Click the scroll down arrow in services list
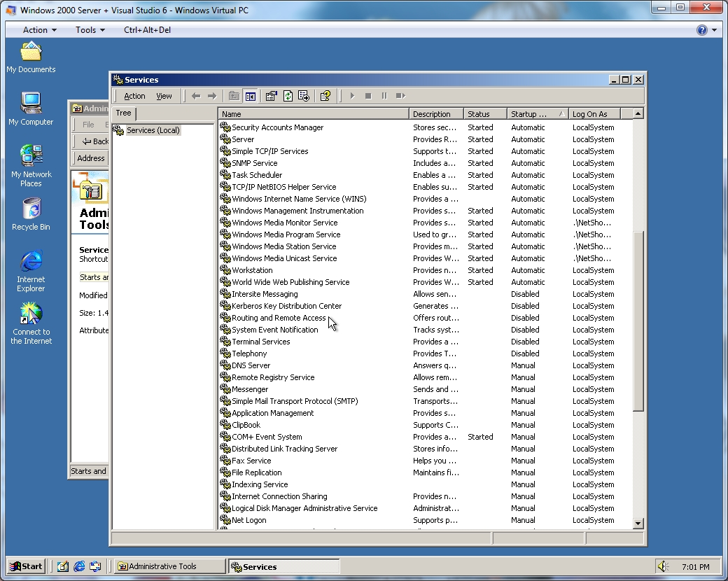 point(638,523)
